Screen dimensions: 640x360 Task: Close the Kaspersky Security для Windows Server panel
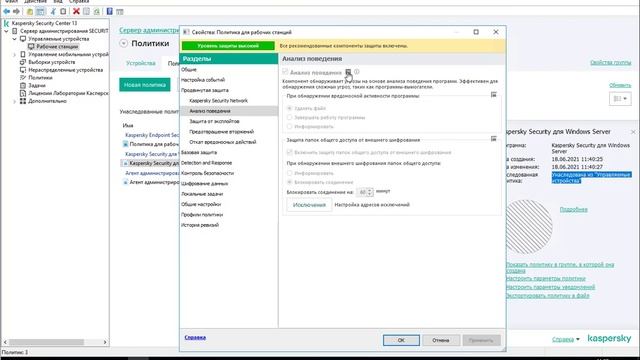coord(633,132)
